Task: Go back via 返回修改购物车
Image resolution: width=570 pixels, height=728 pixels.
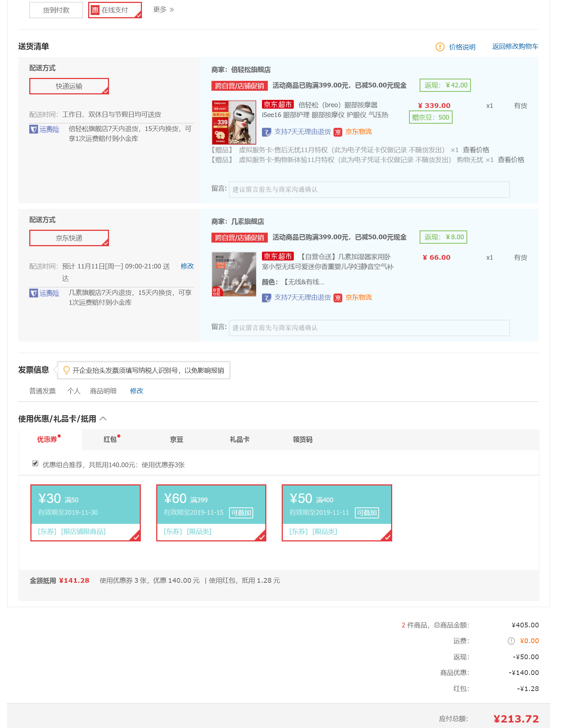Action: click(x=515, y=46)
